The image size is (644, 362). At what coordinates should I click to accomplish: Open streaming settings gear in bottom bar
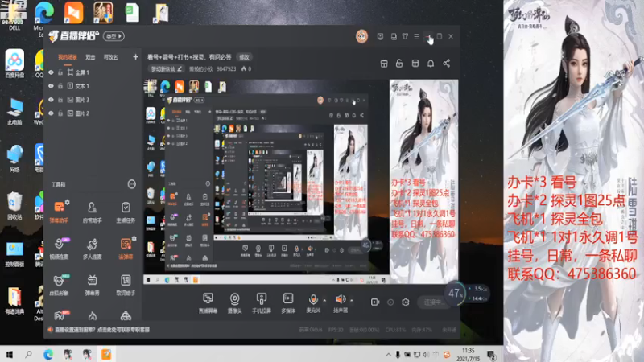[406, 302]
